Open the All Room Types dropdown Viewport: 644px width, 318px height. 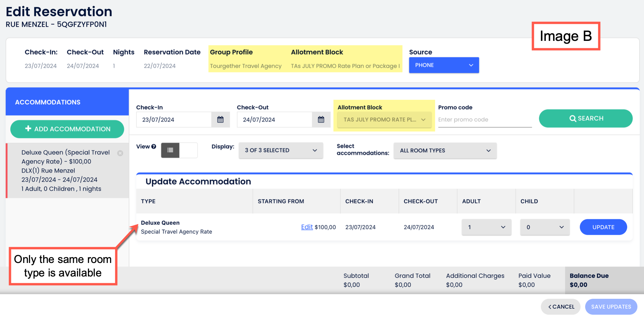point(445,151)
